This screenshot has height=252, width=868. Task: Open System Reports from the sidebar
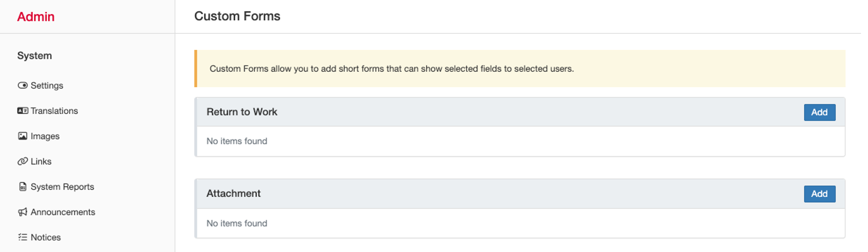click(x=62, y=187)
